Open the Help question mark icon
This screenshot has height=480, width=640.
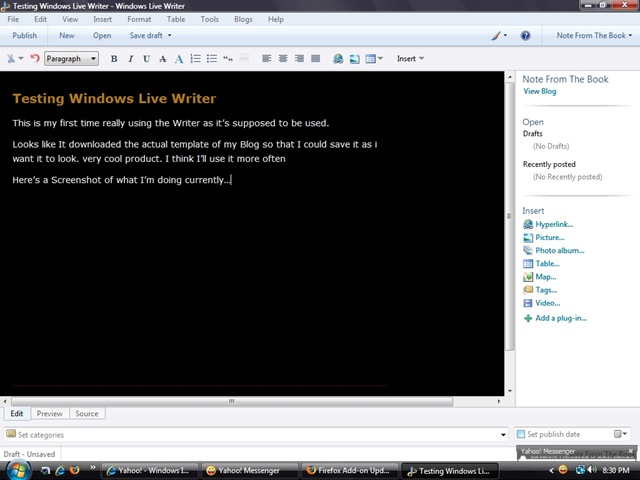tap(525, 36)
